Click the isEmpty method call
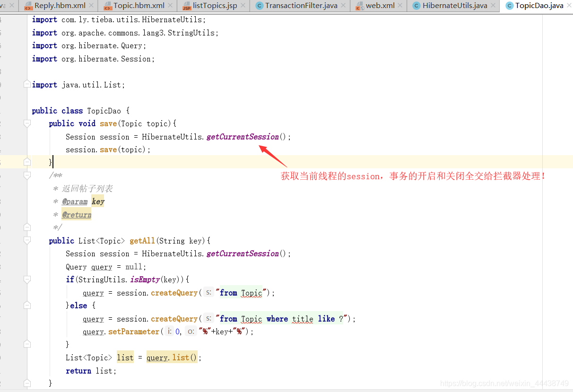Viewport: 573px width, 392px height. (x=145, y=279)
